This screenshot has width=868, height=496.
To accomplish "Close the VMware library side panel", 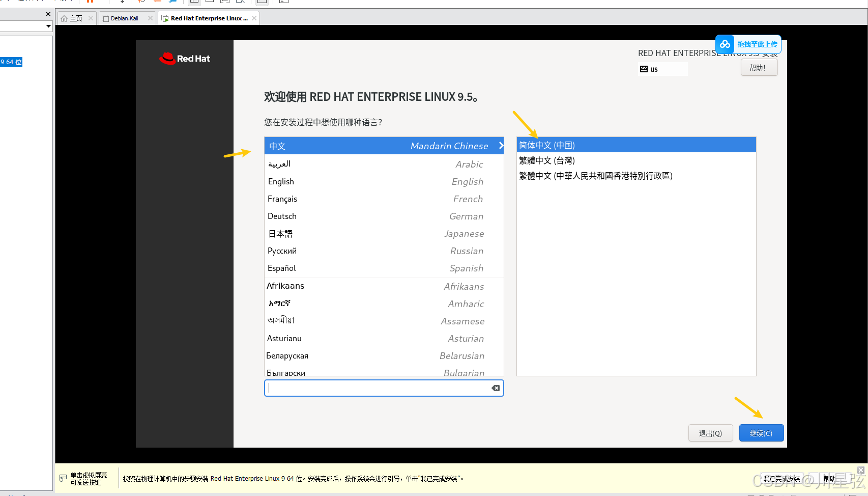I will click(x=48, y=14).
